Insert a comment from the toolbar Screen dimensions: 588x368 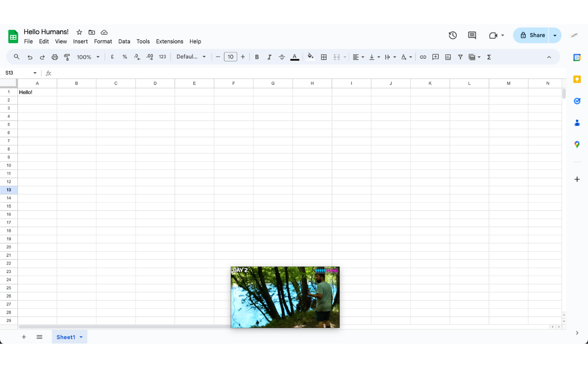point(435,57)
